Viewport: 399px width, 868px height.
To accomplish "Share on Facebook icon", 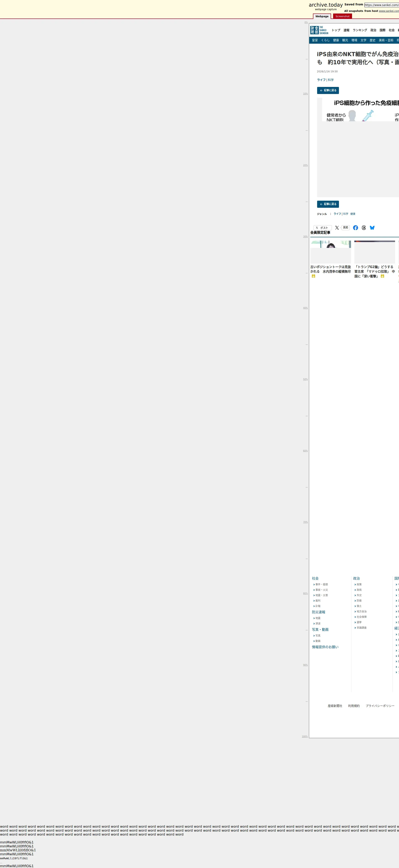I will click(x=355, y=228).
